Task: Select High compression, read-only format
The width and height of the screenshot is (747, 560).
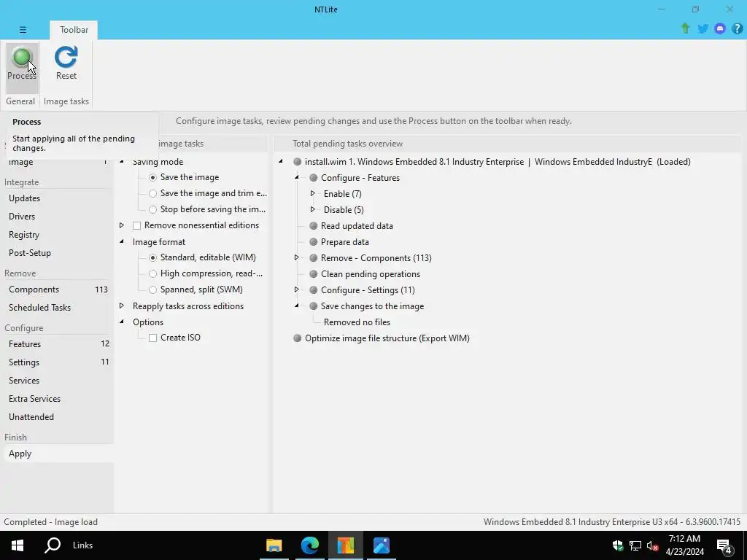Action: point(152,274)
